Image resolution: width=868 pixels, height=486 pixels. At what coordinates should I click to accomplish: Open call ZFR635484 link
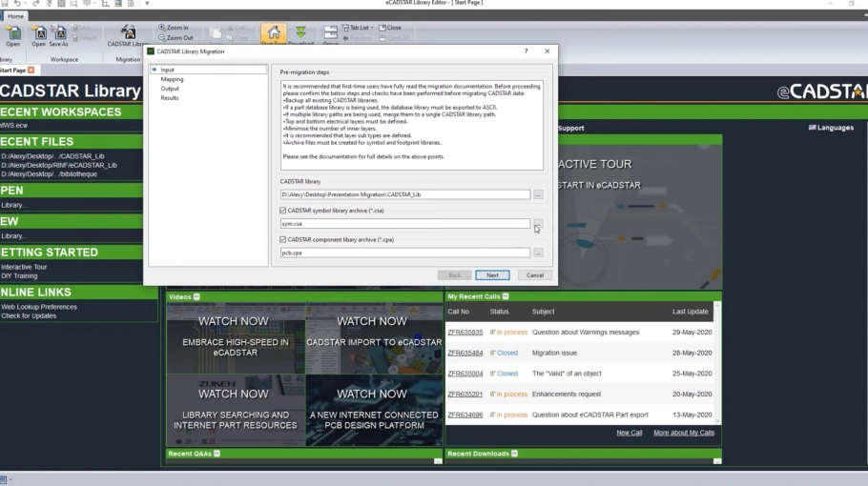pyautogui.click(x=465, y=353)
